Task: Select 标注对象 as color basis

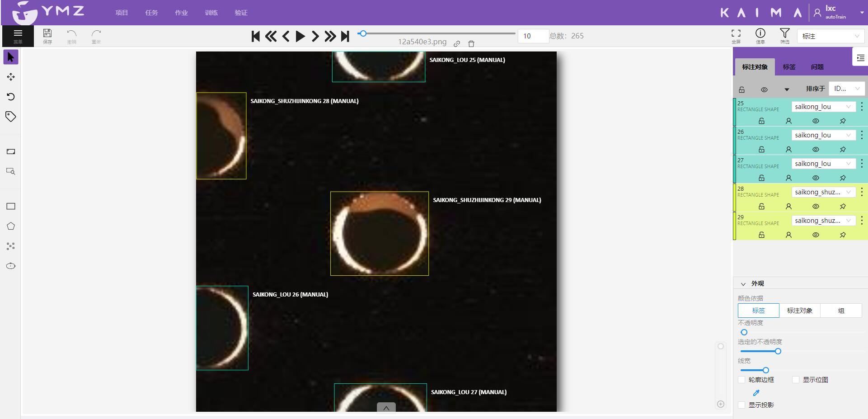Action: click(799, 311)
